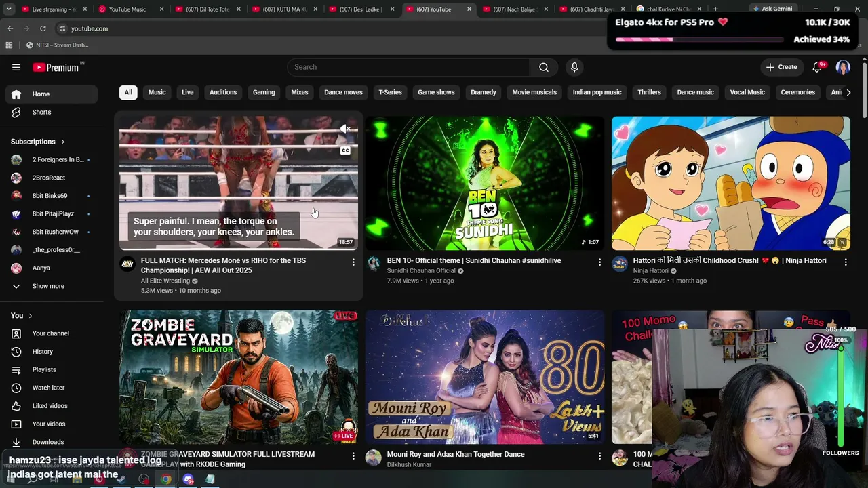Start voice search with the microphone

point(574,67)
